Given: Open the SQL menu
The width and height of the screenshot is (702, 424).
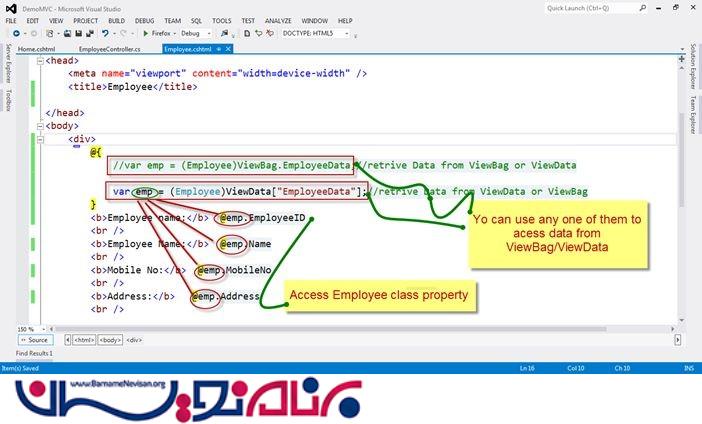Looking at the screenshot, I should [196, 21].
